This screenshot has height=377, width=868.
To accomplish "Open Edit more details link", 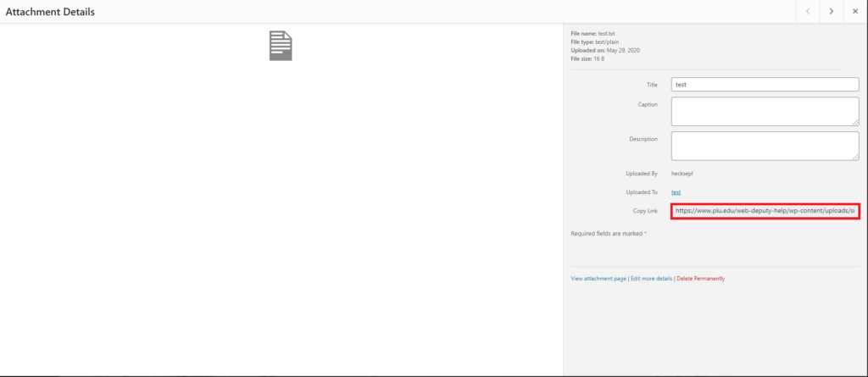I will pyautogui.click(x=651, y=278).
